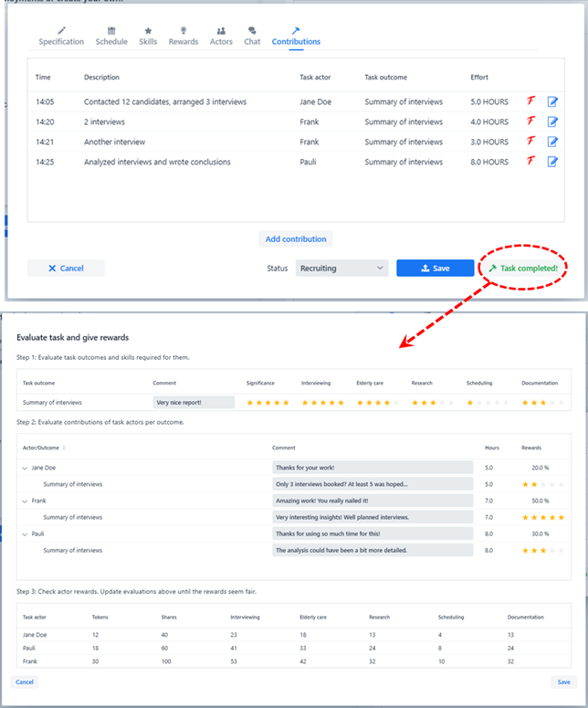Click the '50.0 %' rewards value for Frank
588x708 pixels.
541,501
